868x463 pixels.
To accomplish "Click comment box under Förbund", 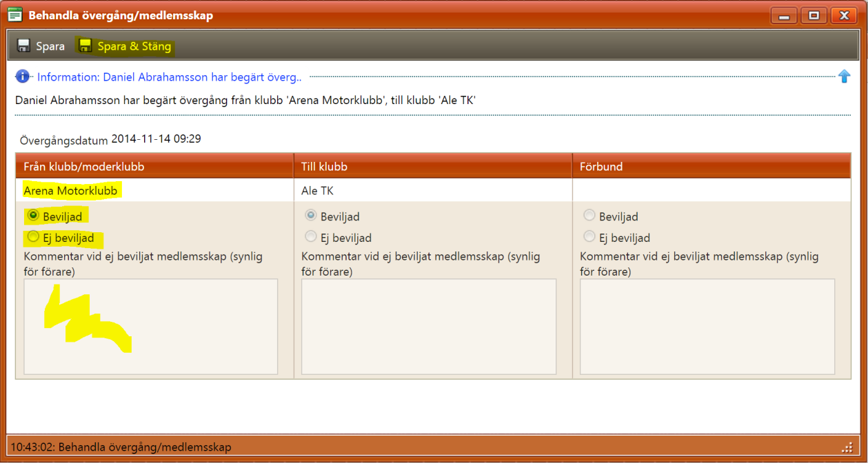I will coord(707,327).
